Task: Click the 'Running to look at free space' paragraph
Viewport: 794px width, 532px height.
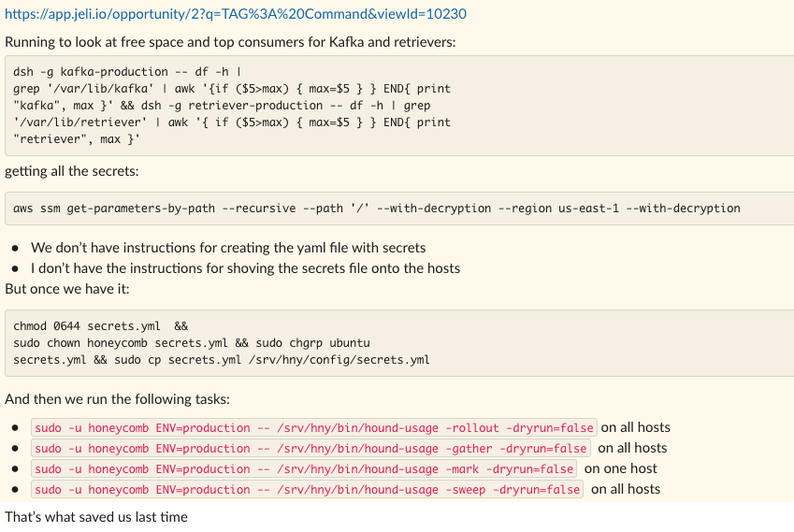Action: pyautogui.click(x=231, y=42)
